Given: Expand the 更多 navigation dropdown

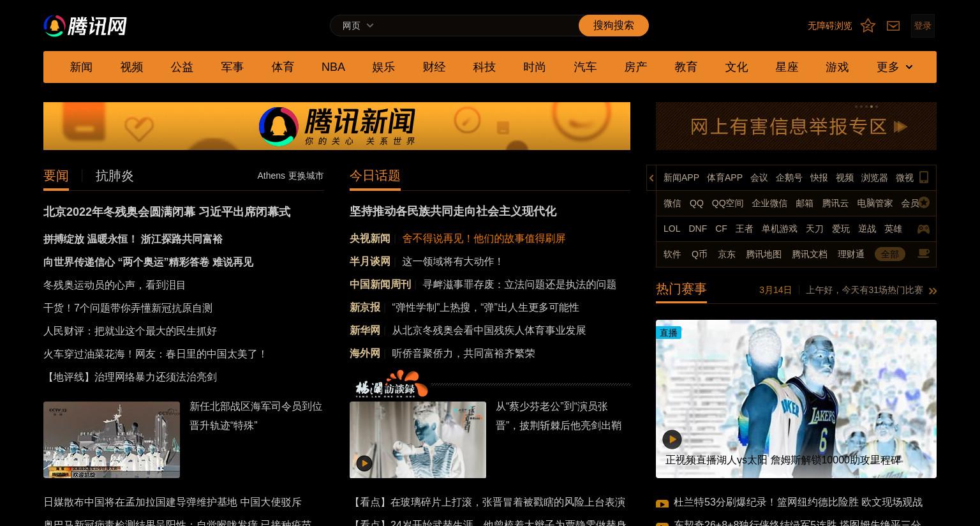Looking at the screenshot, I should tap(894, 67).
